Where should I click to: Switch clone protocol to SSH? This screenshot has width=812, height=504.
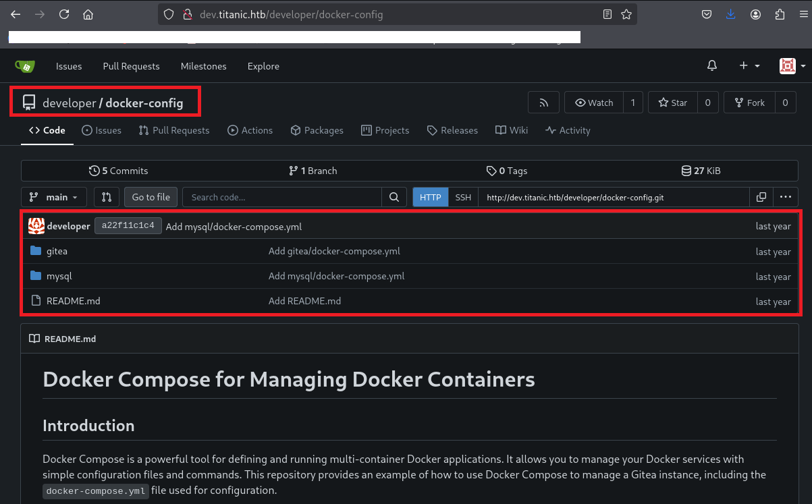coord(463,197)
